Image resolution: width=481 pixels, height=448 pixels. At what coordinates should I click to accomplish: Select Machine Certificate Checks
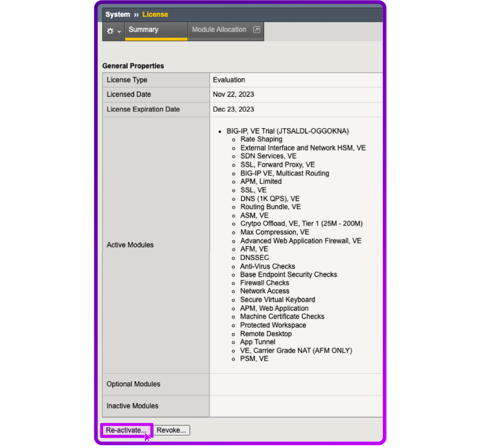point(282,317)
